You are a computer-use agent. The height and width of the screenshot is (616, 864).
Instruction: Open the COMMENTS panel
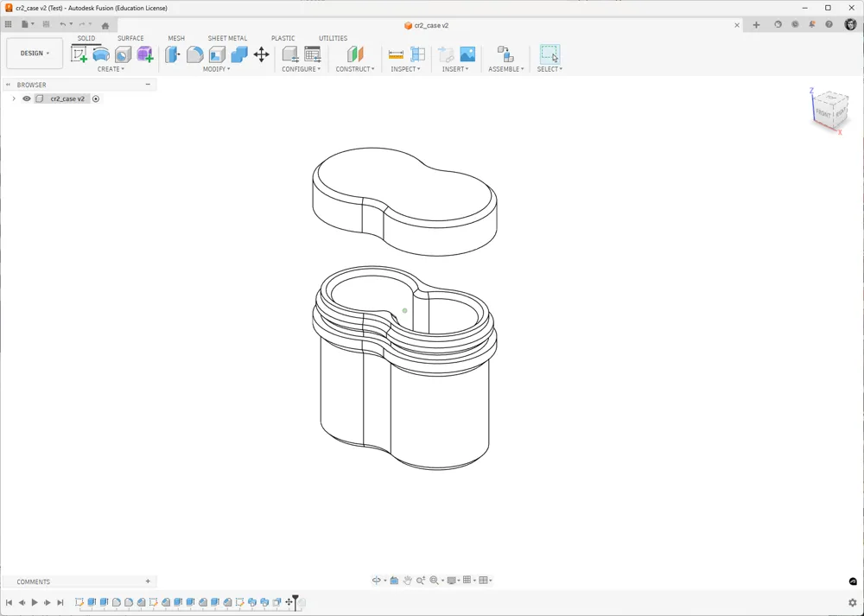35,581
